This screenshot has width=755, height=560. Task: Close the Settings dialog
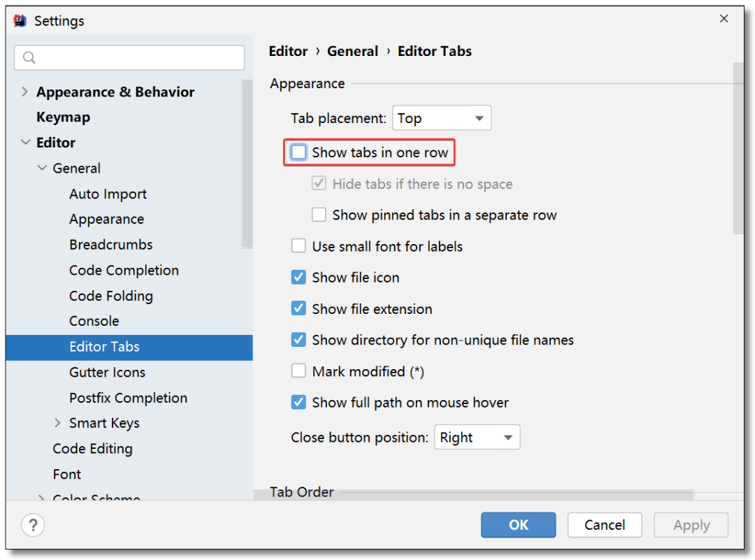724,19
